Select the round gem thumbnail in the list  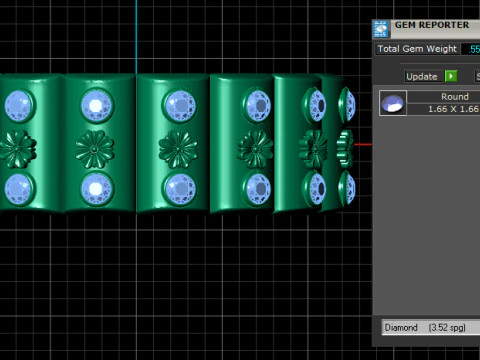point(393,103)
